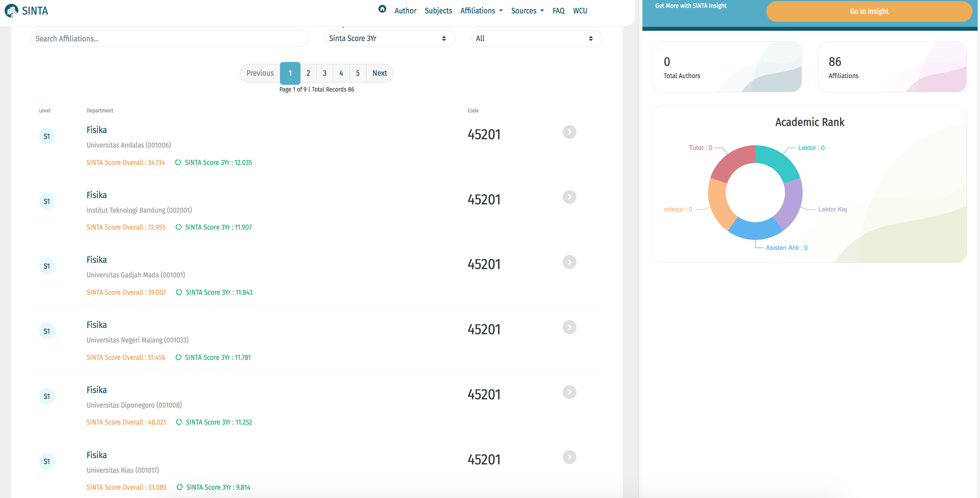Click 'SINTA Score Overall : 34.134' text
The height and width of the screenshot is (498, 980).
(126, 163)
